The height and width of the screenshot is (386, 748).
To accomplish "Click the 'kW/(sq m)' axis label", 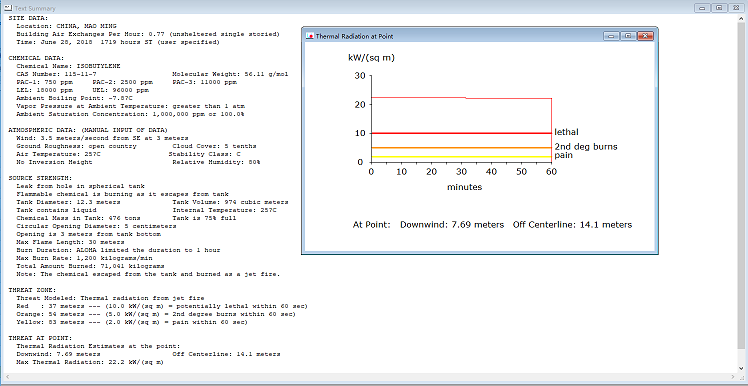I will pyautogui.click(x=372, y=58).
